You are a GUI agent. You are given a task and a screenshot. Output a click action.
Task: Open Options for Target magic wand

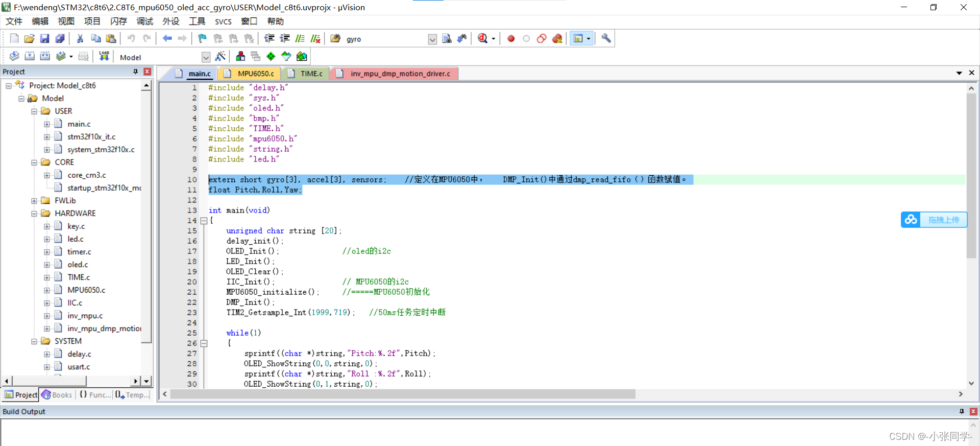click(220, 56)
